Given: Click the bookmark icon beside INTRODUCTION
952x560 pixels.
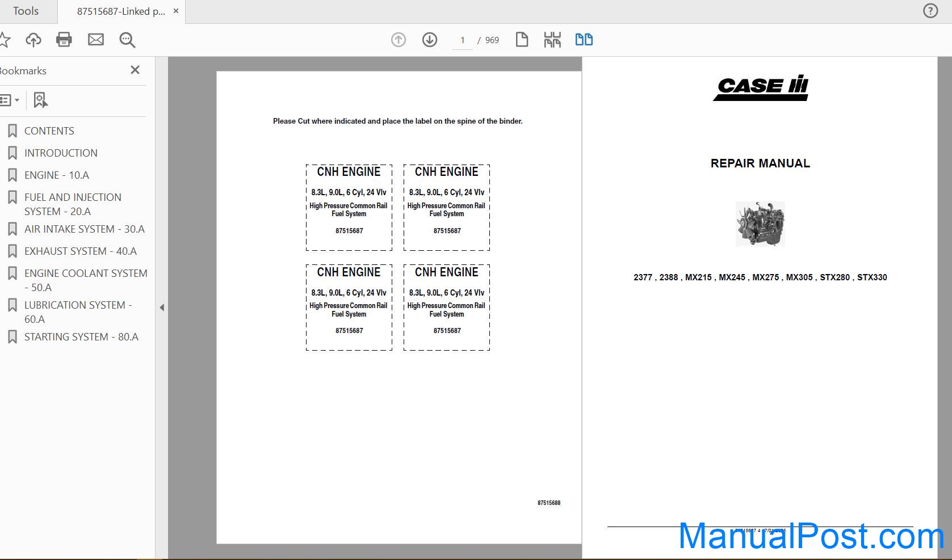Looking at the screenshot, I should [x=12, y=153].
